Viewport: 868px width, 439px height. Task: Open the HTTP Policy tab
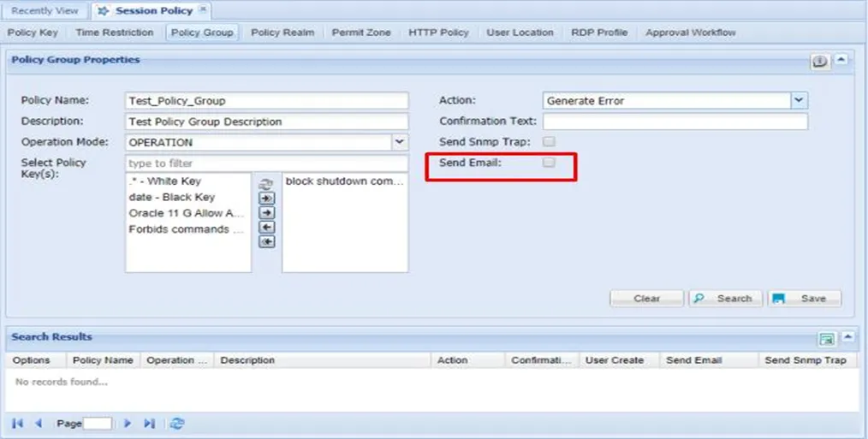(x=438, y=33)
